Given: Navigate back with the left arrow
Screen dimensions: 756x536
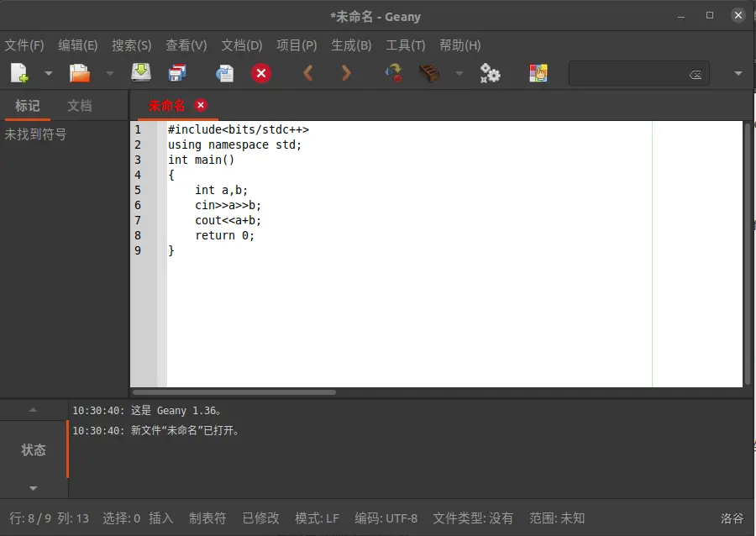Looking at the screenshot, I should [307, 74].
